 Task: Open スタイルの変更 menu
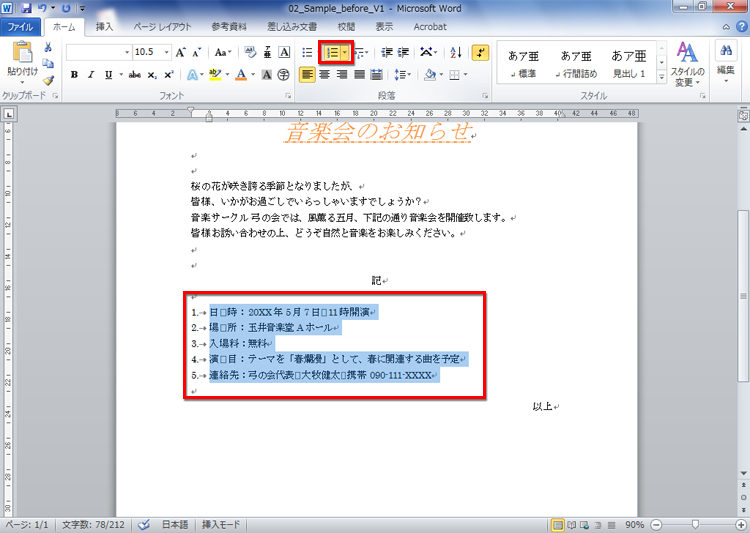coord(687,64)
